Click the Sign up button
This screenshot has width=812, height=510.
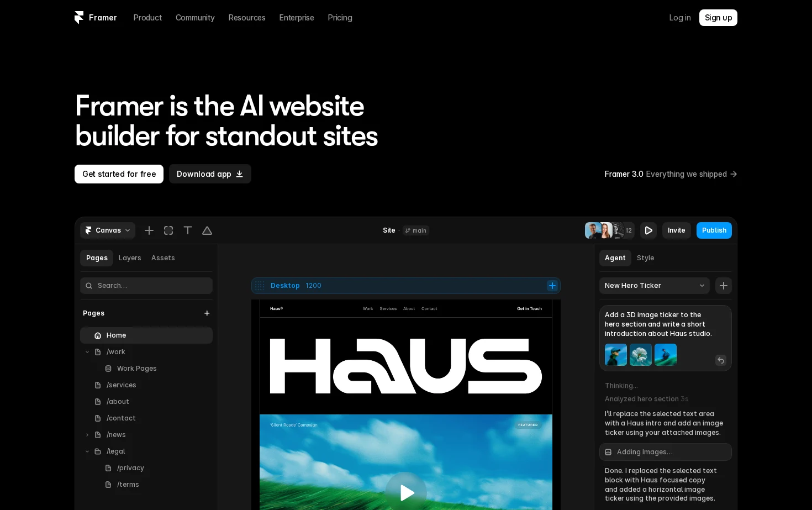pyautogui.click(x=718, y=18)
